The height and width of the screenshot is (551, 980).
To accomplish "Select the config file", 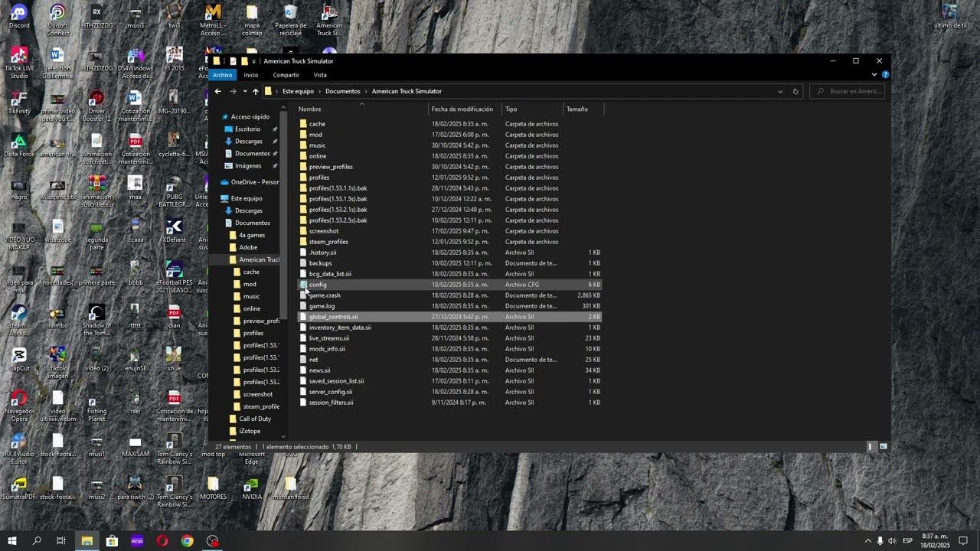I will [x=449, y=285].
